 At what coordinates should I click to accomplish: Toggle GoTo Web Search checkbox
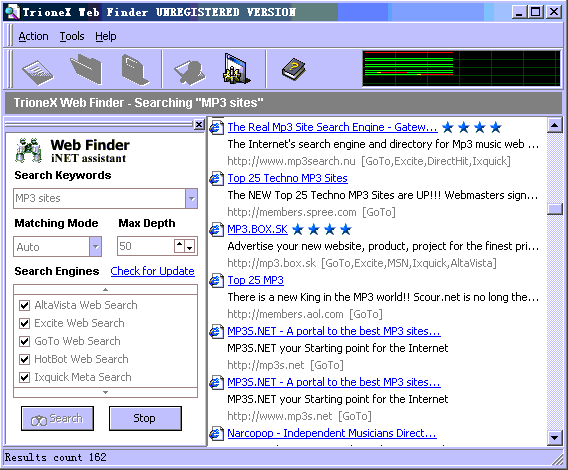[x=24, y=341]
